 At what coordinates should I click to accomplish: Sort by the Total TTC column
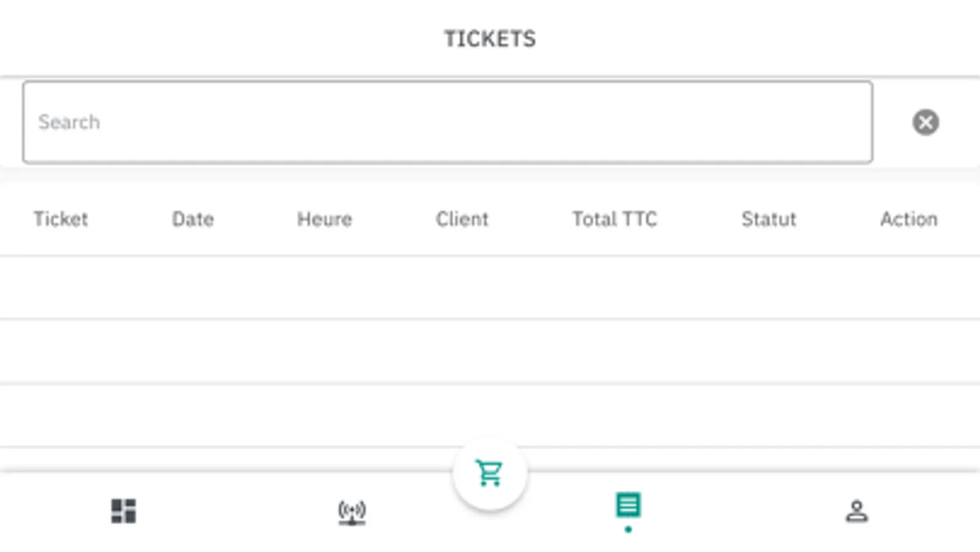click(x=615, y=219)
